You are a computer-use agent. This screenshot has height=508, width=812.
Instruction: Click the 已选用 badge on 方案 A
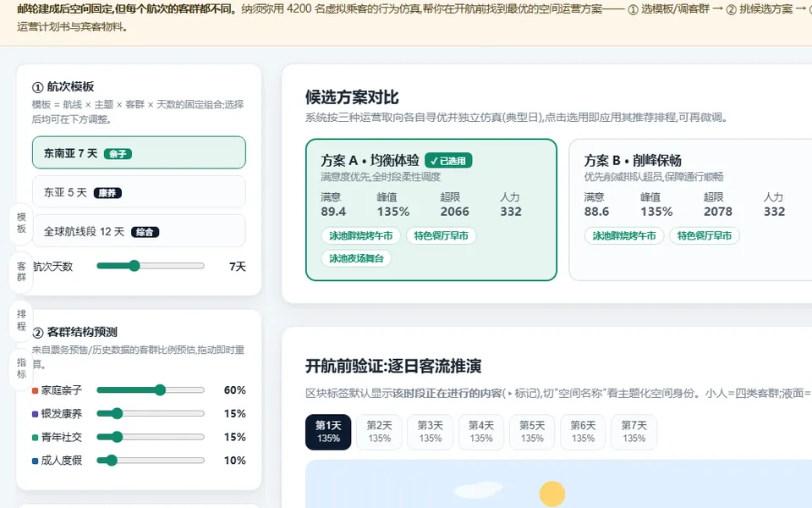pos(448,161)
